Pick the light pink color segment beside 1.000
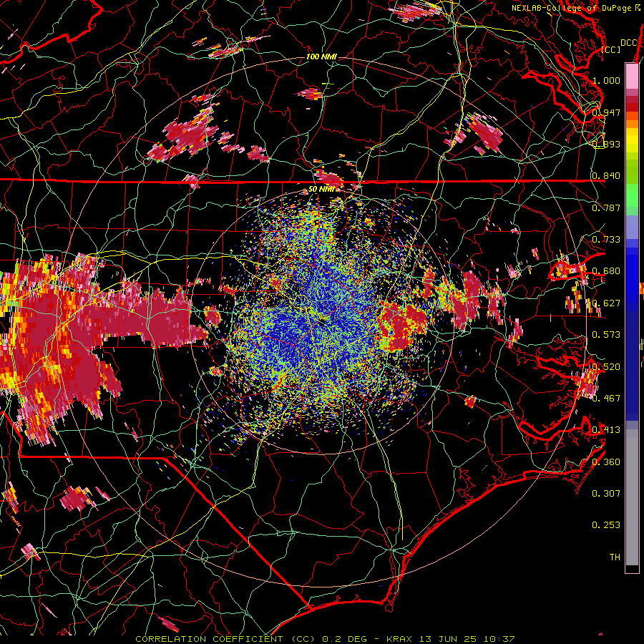This screenshot has height=644, width=644. 632,77
